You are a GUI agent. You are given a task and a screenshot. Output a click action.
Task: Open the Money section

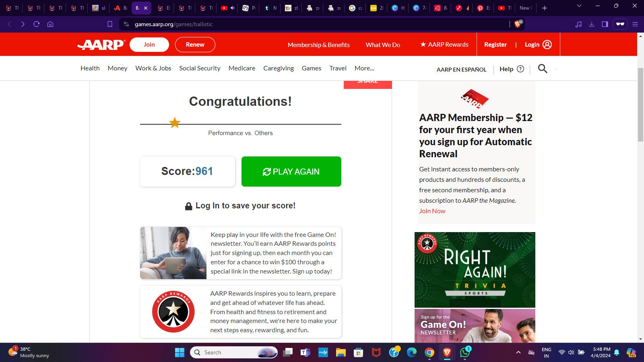click(118, 68)
